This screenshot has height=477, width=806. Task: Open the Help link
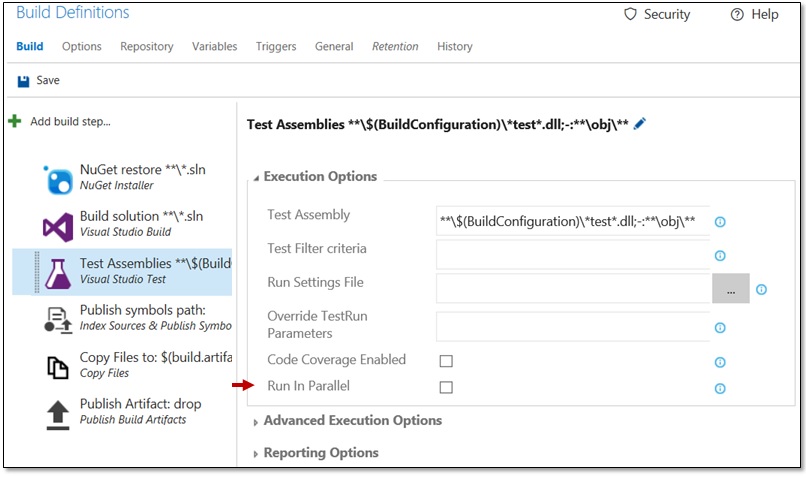pos(755,15)
